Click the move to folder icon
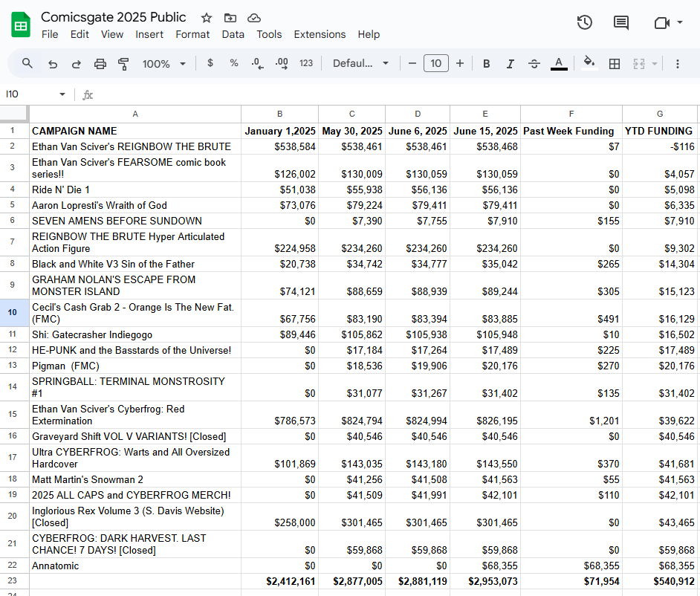Image resolution: width=700 pixels, height=596 pixels. coord(230,17)
